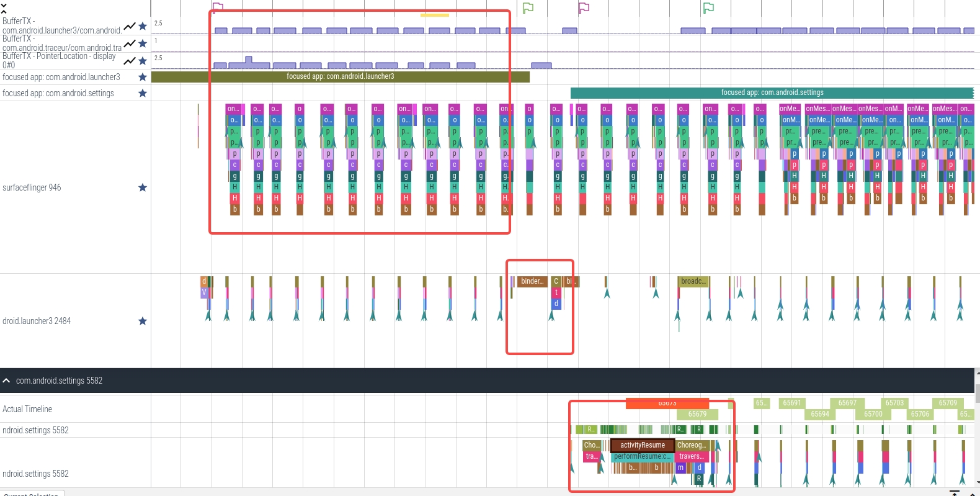Click the purple 'm' slice in the settings thread

(x=680, y=467)
